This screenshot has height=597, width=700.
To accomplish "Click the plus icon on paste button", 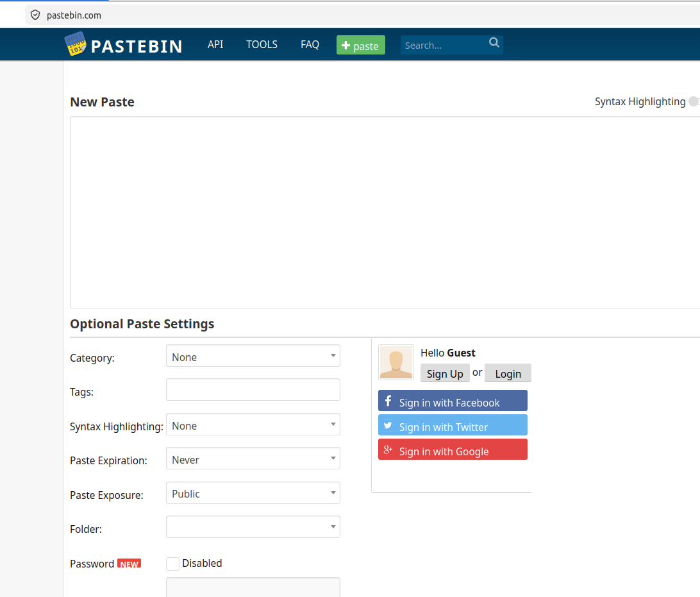I will [x=346, y=45].
